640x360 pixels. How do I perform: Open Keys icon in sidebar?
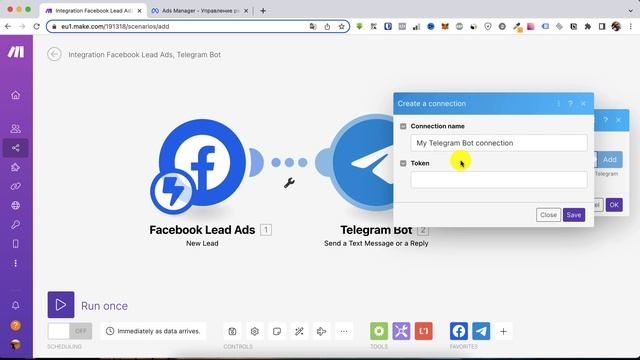click(x=16, y=224)
